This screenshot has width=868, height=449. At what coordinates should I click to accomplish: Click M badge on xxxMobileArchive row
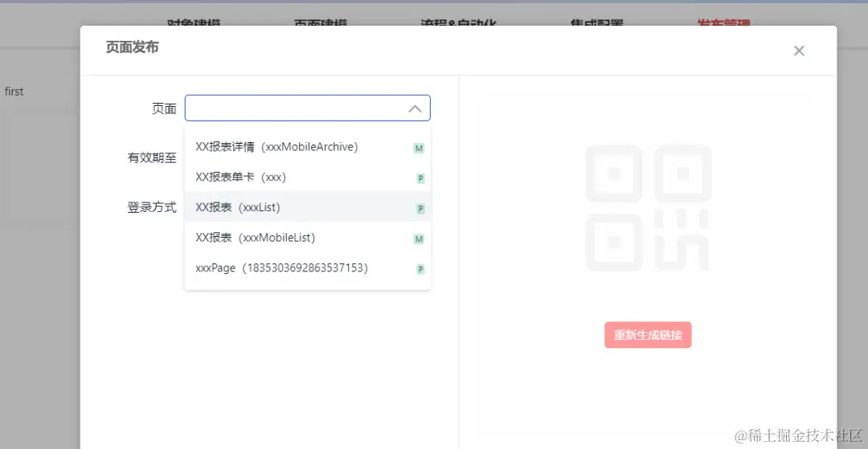point(419,148)
